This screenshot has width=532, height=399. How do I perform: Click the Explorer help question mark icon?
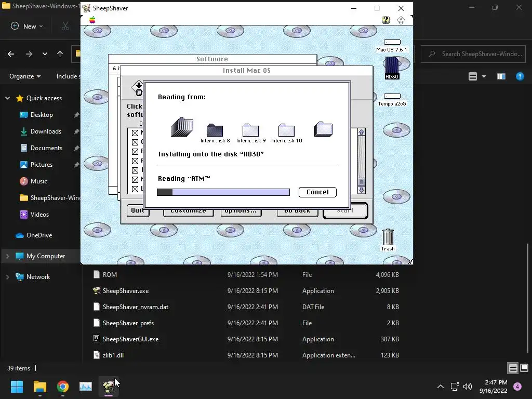tap(520, 76)
